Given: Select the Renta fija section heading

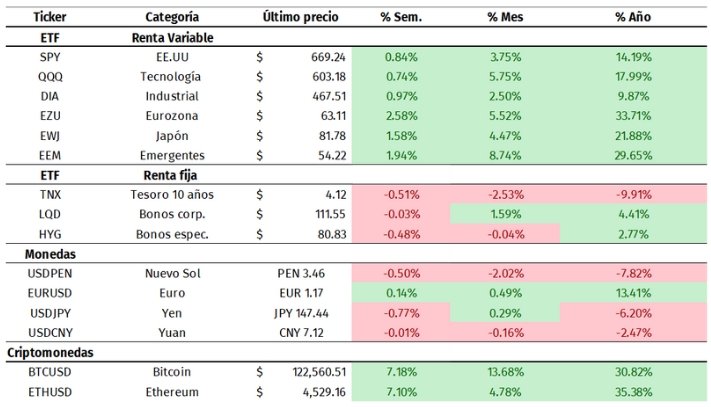Looking at the screenshot, I should point(162,175).
